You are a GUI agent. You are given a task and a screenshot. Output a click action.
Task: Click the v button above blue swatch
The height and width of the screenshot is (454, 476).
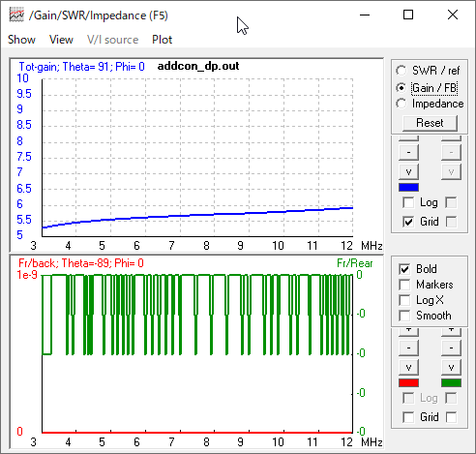coord(408,171)
